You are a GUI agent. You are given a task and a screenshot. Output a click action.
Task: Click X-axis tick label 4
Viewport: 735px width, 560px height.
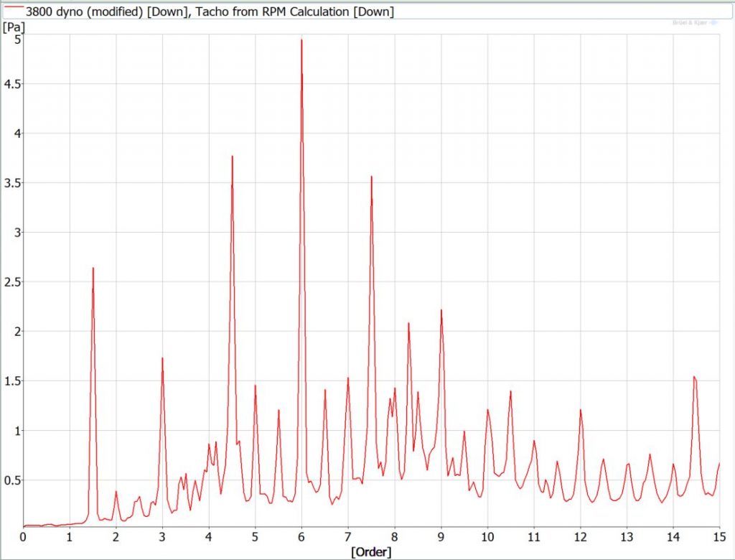(x=209, y=537)
